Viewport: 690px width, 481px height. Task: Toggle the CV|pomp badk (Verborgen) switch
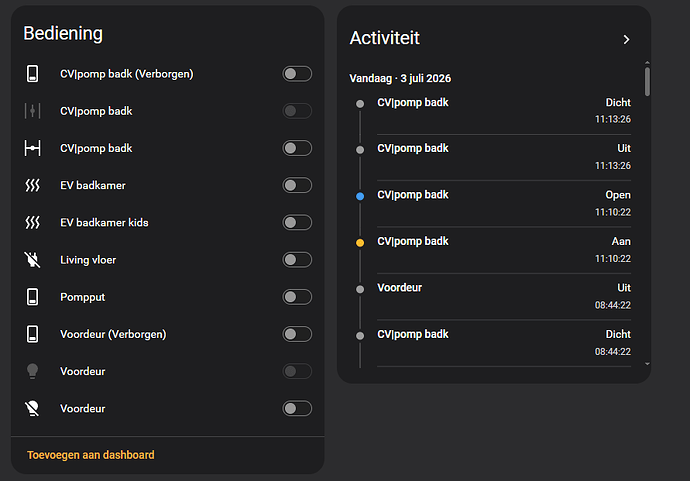297,74
